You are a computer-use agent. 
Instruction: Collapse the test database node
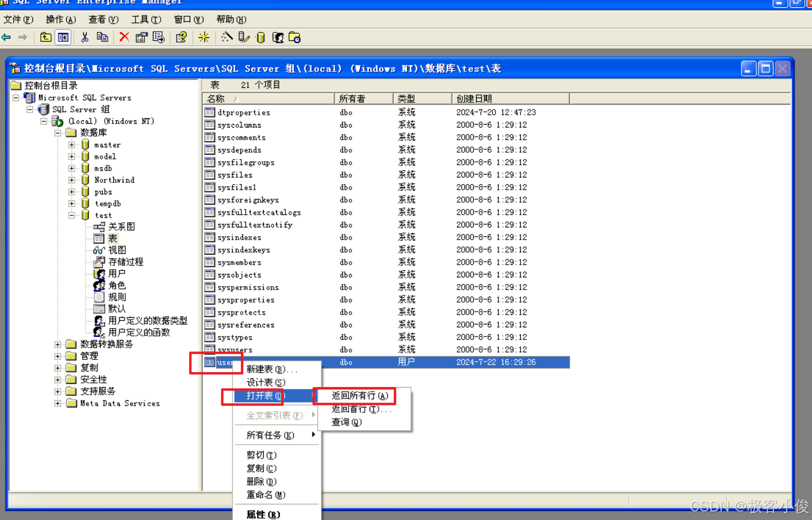(x=72, y=215)
